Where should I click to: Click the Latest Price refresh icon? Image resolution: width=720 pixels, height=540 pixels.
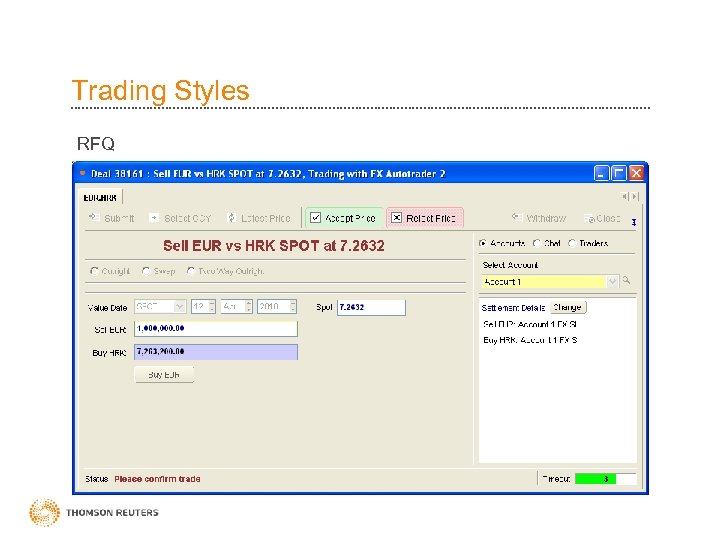[231, 218]
